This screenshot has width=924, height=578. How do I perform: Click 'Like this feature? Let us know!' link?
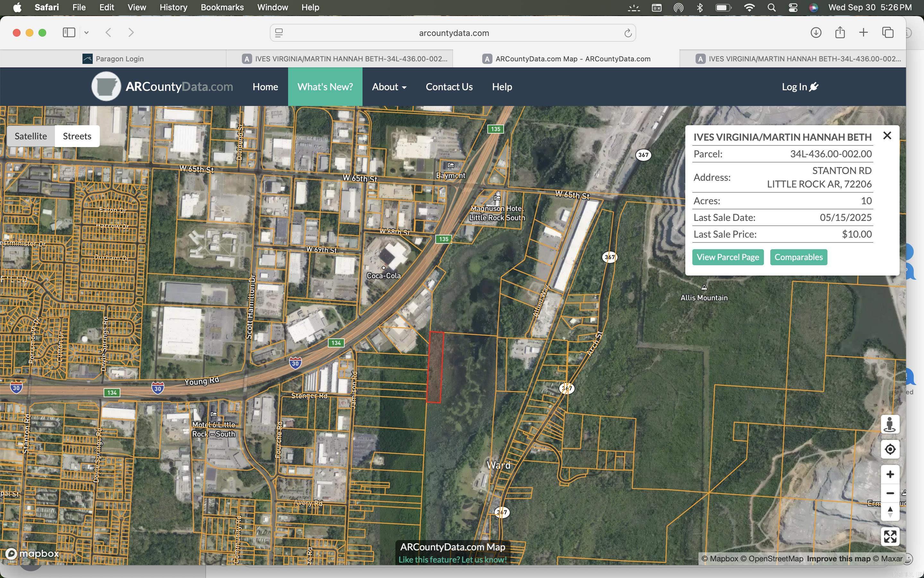click(452, 559)
